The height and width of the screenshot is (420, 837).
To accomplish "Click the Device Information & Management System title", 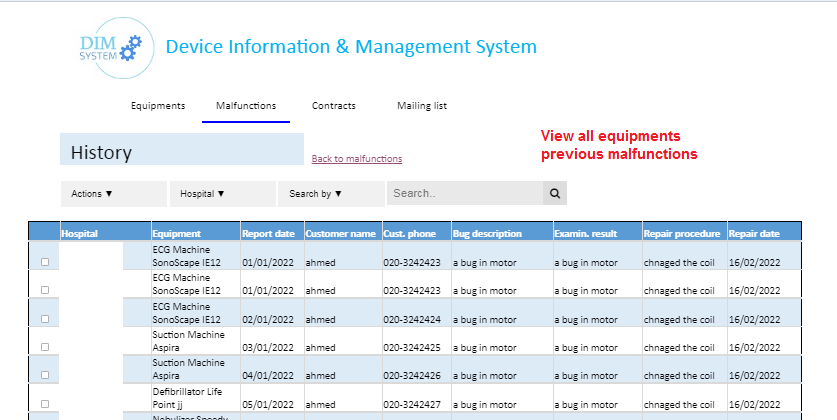I will 350,47.
